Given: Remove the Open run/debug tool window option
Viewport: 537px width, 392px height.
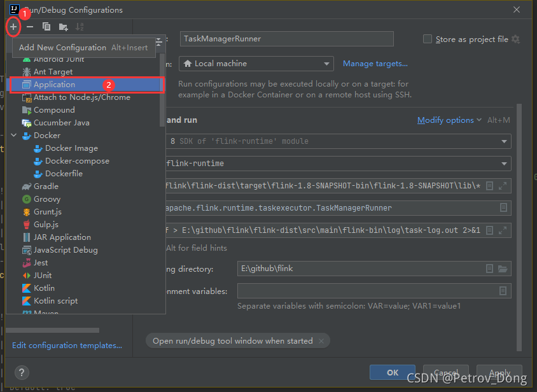Looking at the screenshot, I should pos(322,341).
